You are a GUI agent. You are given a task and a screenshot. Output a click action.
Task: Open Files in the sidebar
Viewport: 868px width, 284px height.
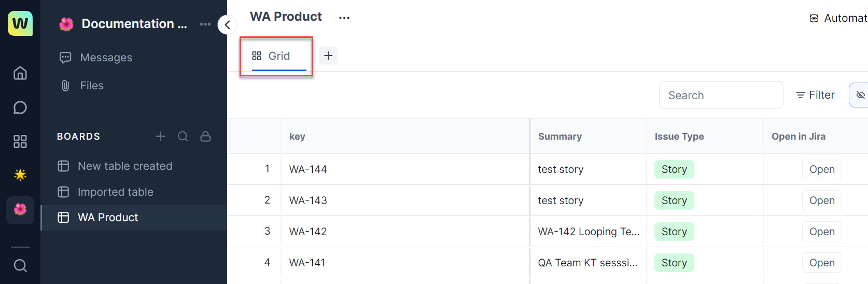coord(91,86)
